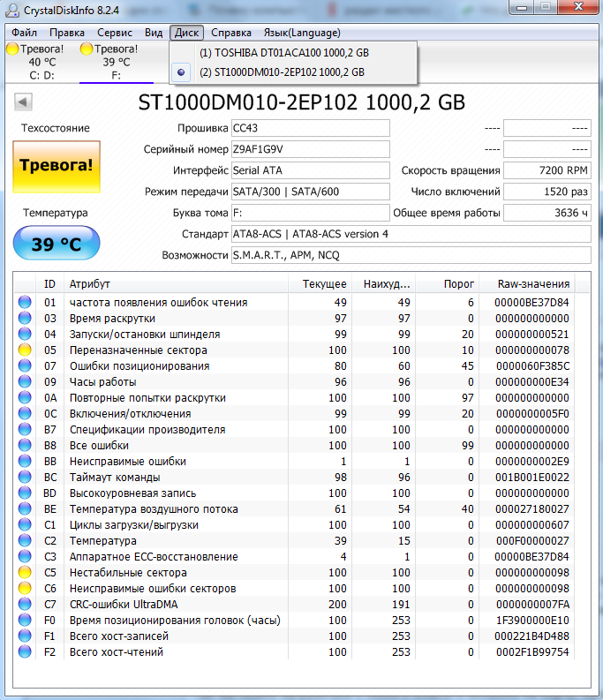Click blue status icon for Температура row
Image resolution: width=603 pixels, height=700 pixels.
point(25,541)
